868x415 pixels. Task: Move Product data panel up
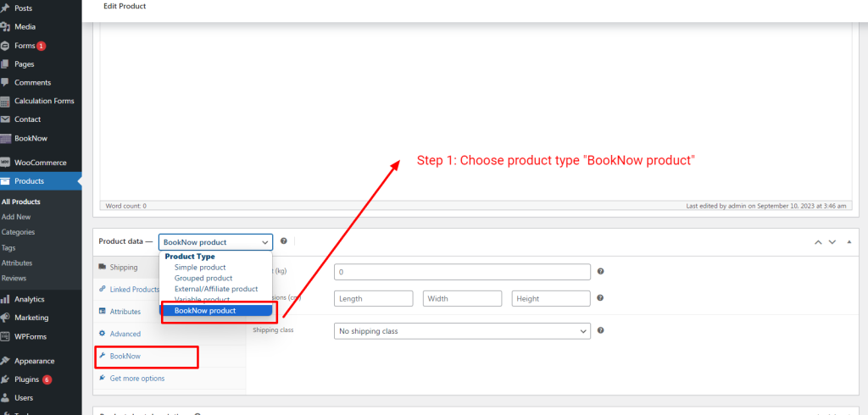(x=818, y=242)
